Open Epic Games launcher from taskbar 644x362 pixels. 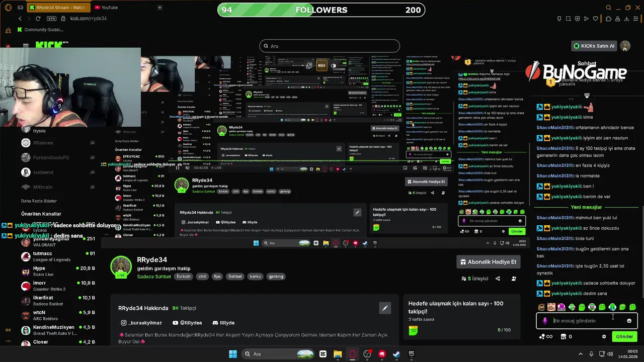pos(411,354)
